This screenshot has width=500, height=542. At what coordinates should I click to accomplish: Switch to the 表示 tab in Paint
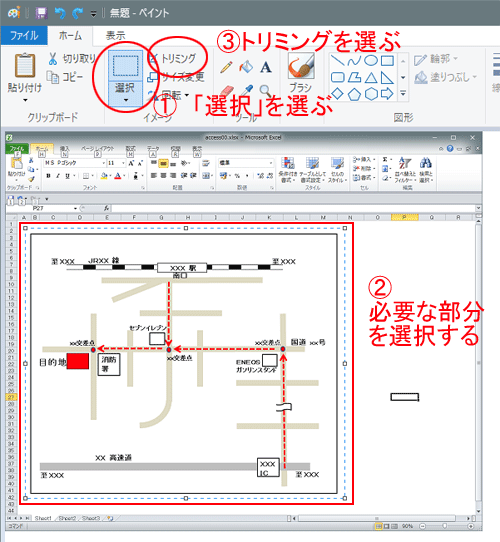[x=115, y=36]
